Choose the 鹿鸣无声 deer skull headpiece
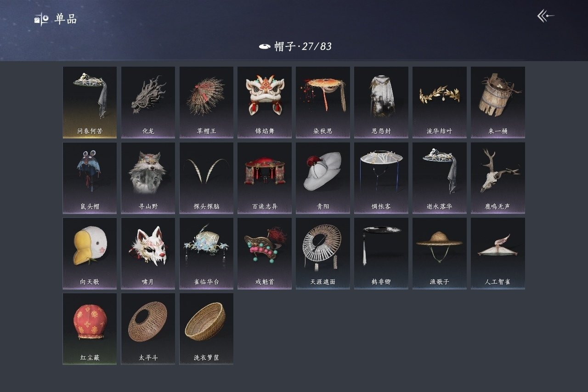Screen dimensions: 588x392 point(498,178)
